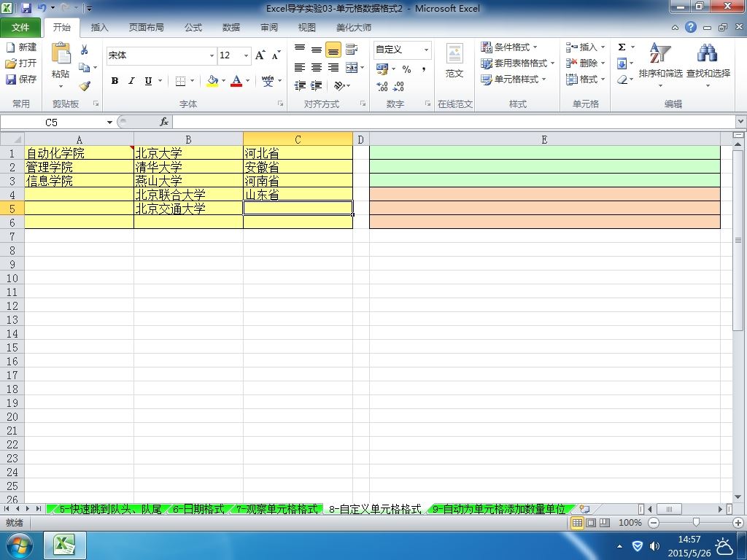This screenshot has height=560, width=747.
Task: Click the Paste clipboard icon
Action: 61,53
